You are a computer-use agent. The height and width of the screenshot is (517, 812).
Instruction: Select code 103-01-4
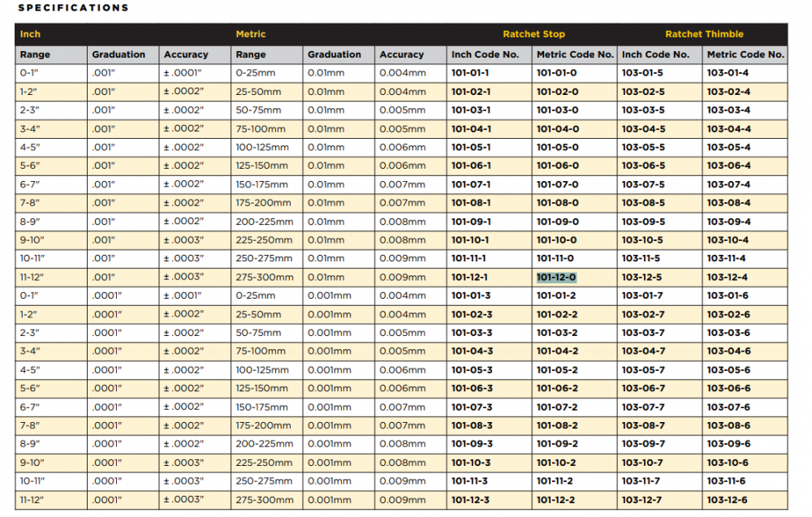pyautogui.click(x=728, y=73)
